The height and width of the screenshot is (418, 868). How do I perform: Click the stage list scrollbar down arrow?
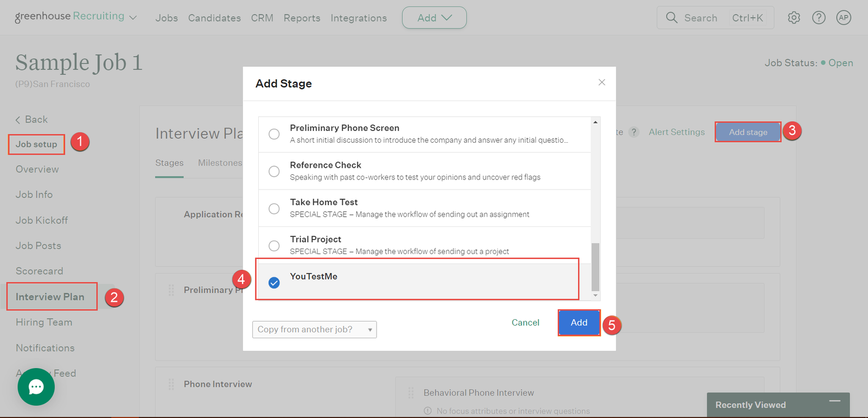[x=595, y=295]
